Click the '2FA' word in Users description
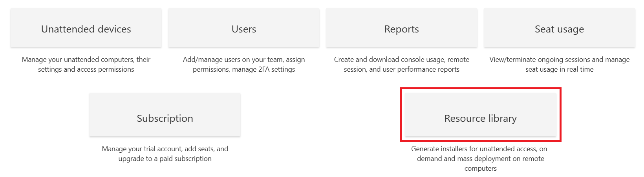 263,69
